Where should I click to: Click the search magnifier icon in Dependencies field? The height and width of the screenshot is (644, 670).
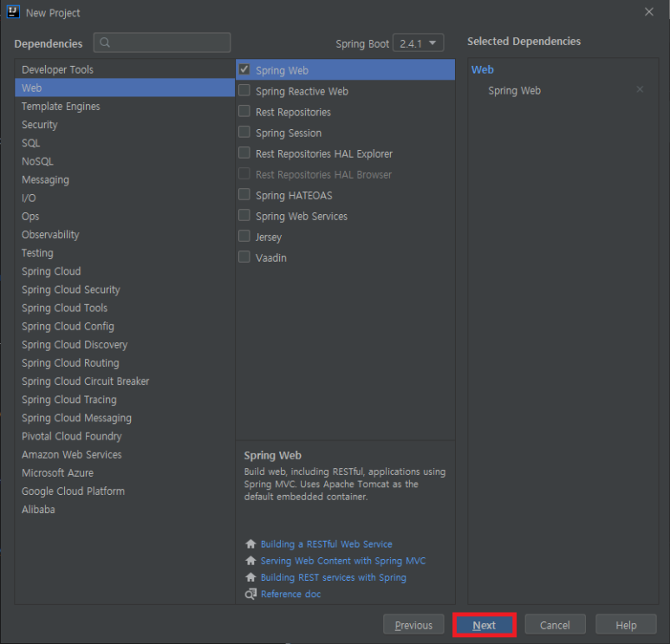105,42
